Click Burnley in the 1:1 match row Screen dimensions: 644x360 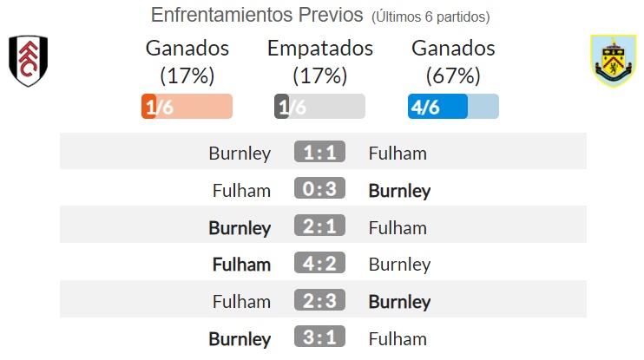tap(240, 154)
